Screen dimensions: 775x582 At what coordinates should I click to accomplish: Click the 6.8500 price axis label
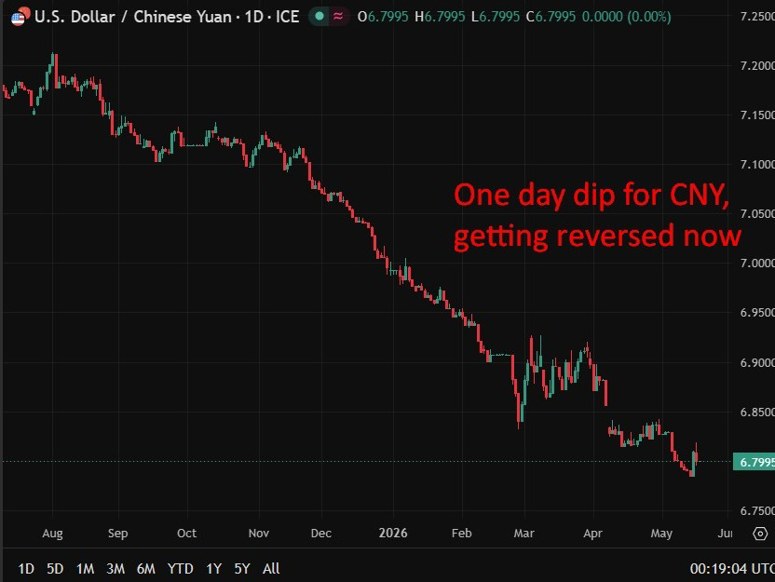coord(757,412)
